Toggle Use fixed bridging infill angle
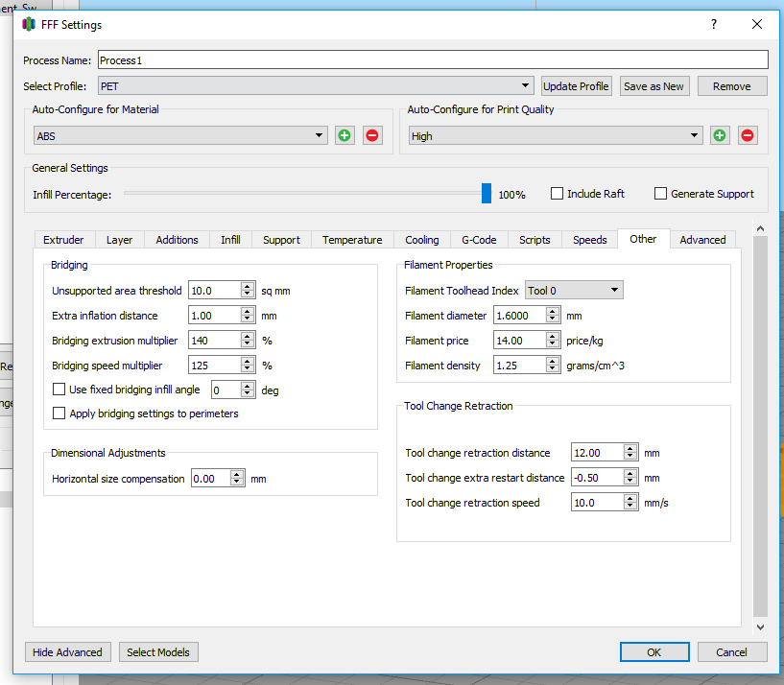The image size is (784, 685). 59,390
